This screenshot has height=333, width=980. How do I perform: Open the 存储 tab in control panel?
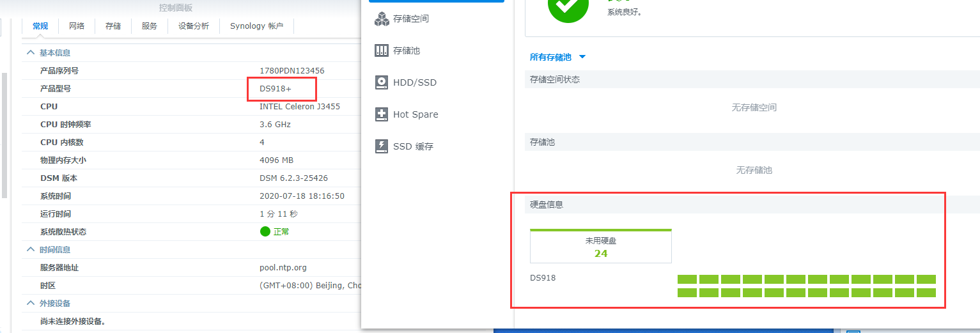(x=113, y=26)
